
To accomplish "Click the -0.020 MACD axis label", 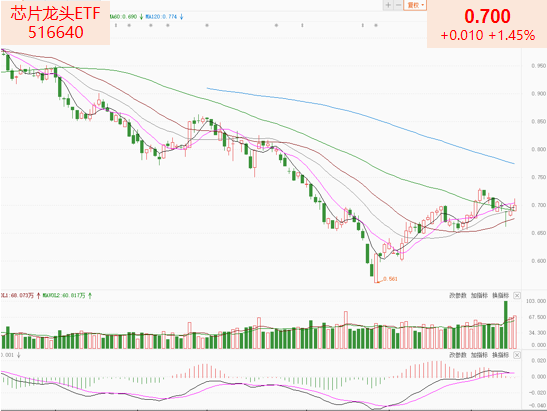I will [x=537, y=393].
